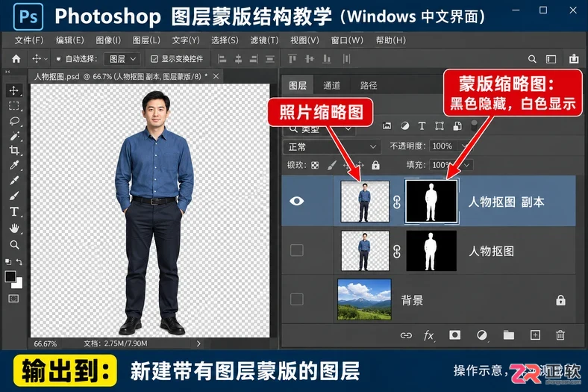Select the Move tool in the left toolbar
588x392 pixels.
14,90
